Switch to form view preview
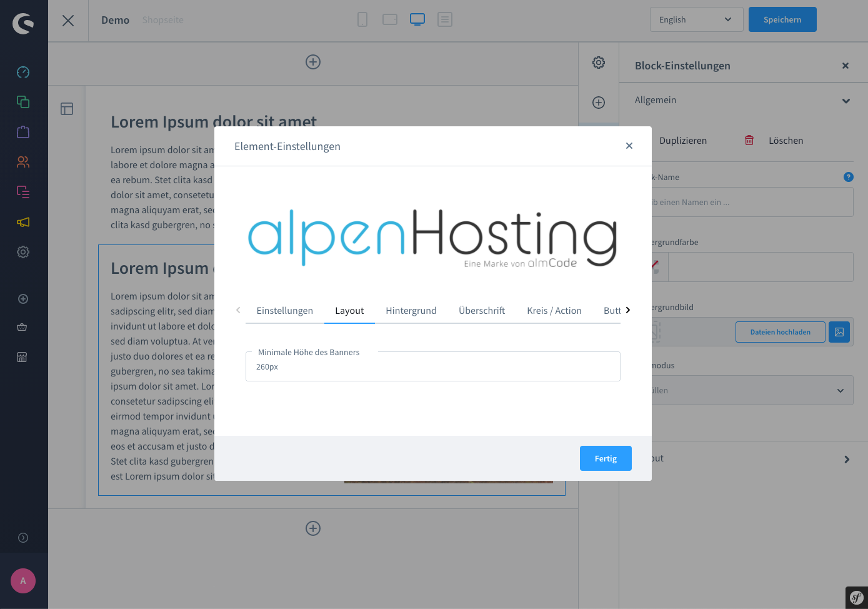This screenshot has height=609, width=868. [x=445, y=19]
